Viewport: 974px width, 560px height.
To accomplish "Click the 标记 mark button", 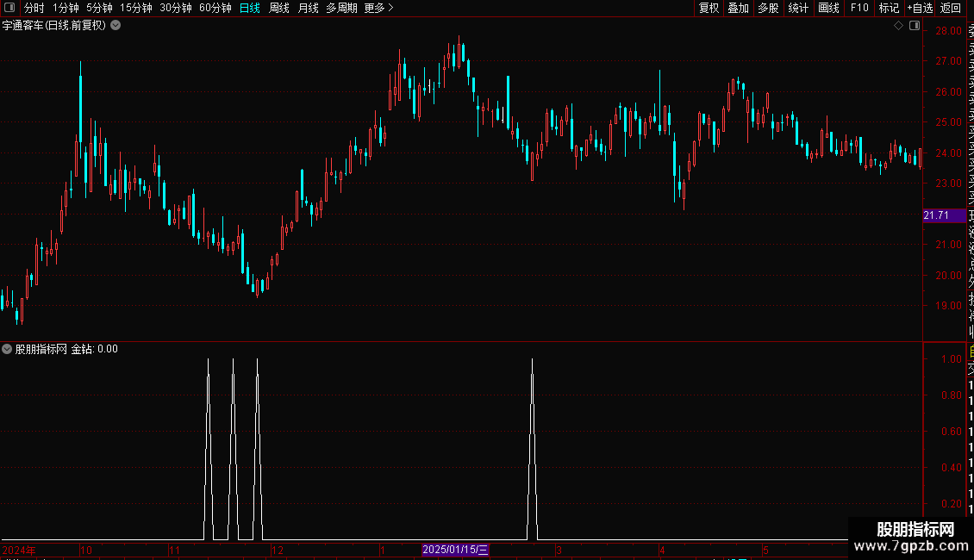I will coord(889,8).
